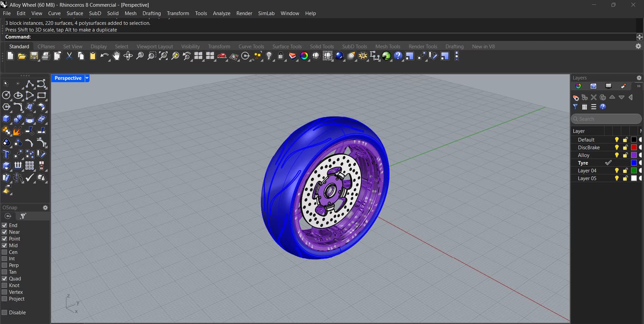Open the Perspective viewport dropdown arrow
Viewport: 644px width, 324px height.
click(x=87, y=78)
